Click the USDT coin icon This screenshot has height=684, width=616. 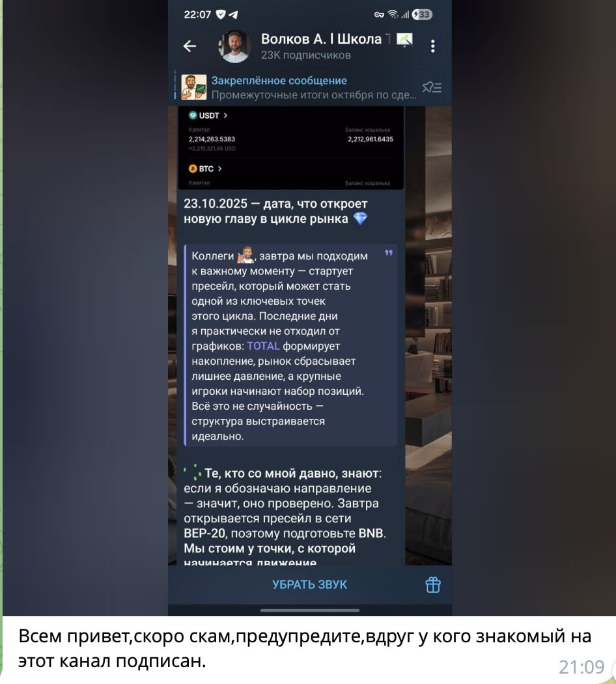tap(193, 115)
